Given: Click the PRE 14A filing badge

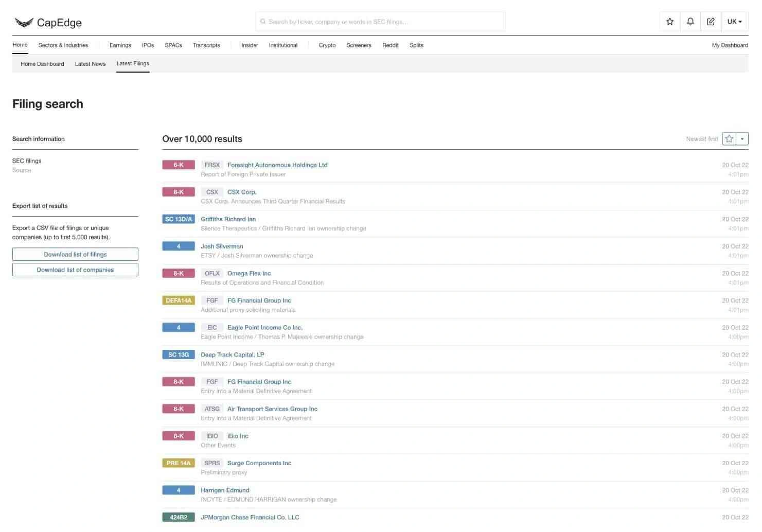Looking at the screenshot, I should [x=178, y=463].
